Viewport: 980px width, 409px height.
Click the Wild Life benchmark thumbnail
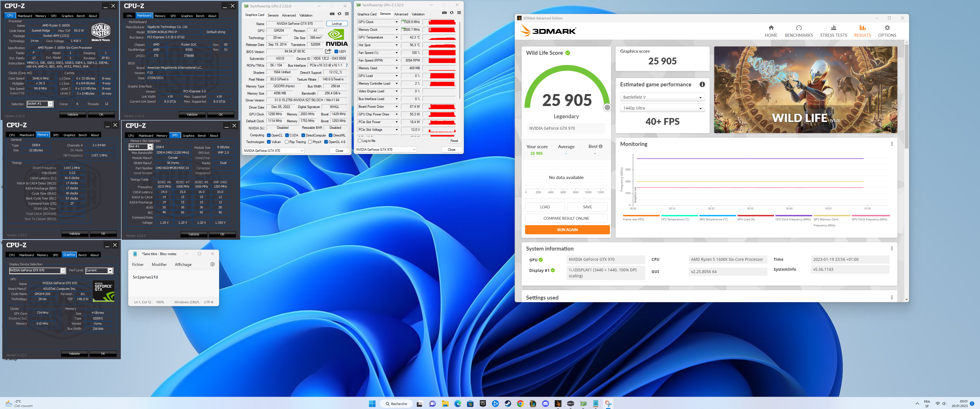(805, 90)
